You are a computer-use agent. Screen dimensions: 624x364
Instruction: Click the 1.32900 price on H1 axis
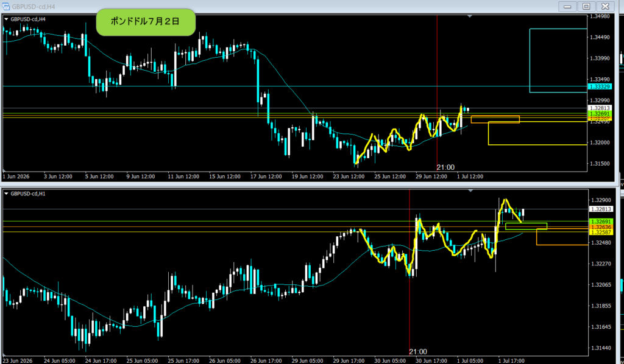[x=600, y=200]
